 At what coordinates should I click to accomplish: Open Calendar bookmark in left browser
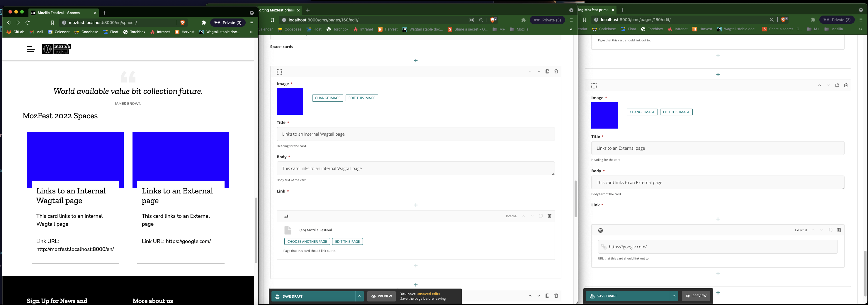(59, 32)
